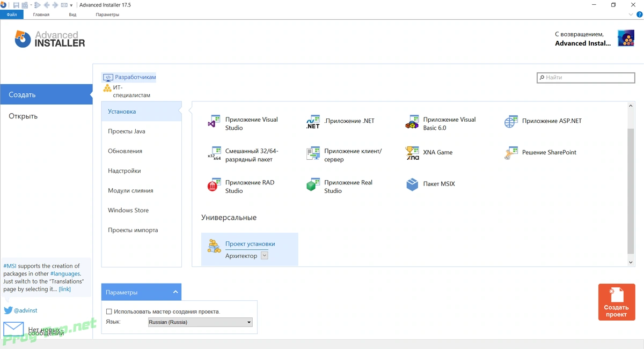Click into the Найти search field
Screen dimensions: 644x349
click(586, 78)
